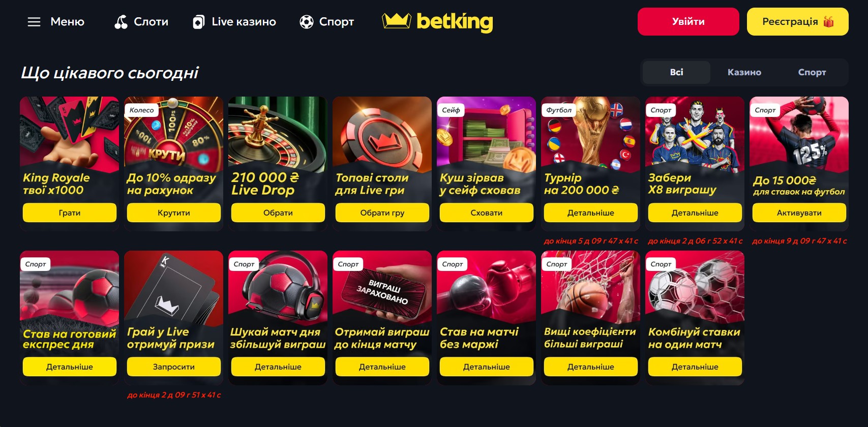Click the Крутити wheel button
Viewport: 868px width, 427px height.
click(174, 212)
